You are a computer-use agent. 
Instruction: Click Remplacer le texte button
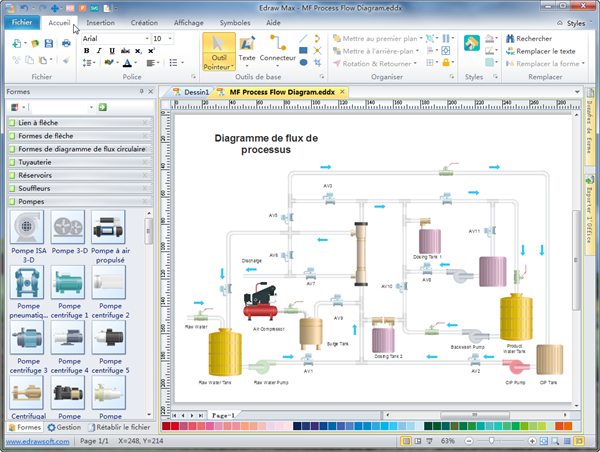[540, 51]
